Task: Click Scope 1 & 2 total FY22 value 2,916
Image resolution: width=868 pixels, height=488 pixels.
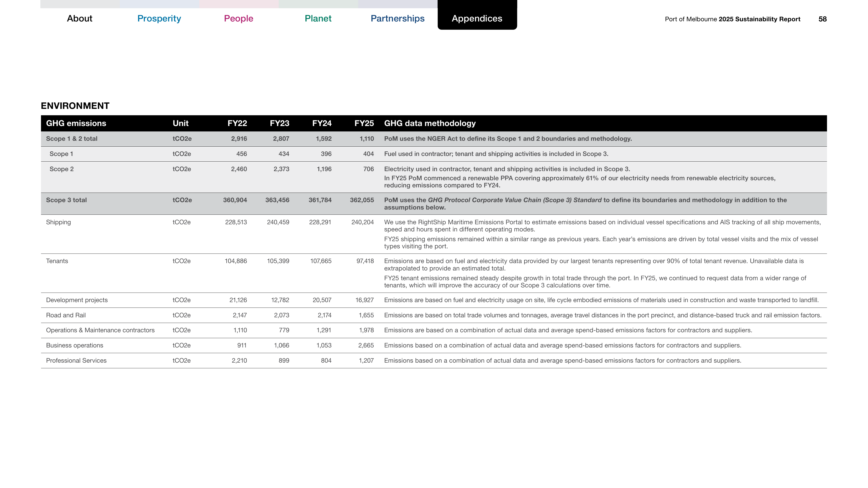Action: coord(239,139)
